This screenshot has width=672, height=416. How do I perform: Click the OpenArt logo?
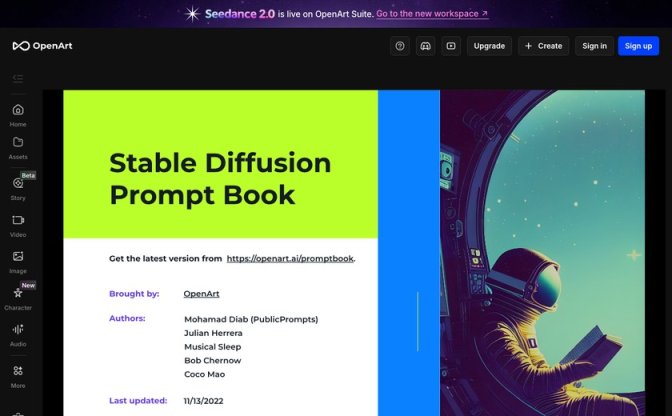[x=42, y=46]
